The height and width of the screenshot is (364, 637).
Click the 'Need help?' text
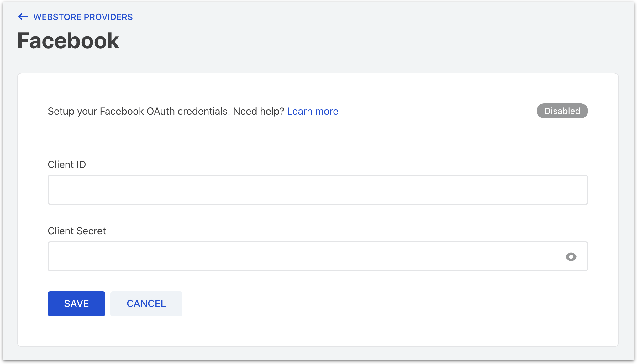point(259,111)
